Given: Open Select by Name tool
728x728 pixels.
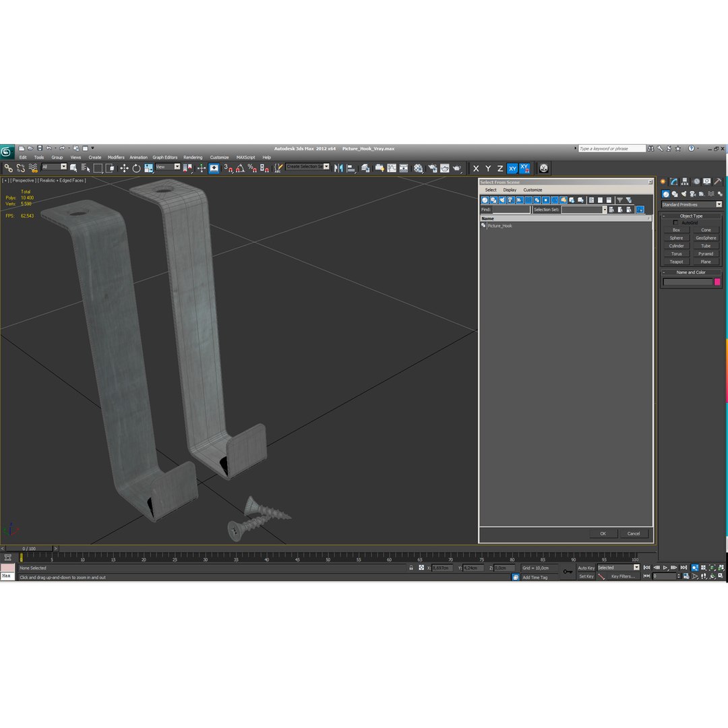Looking at the screenshot, I should coord(86,168).
